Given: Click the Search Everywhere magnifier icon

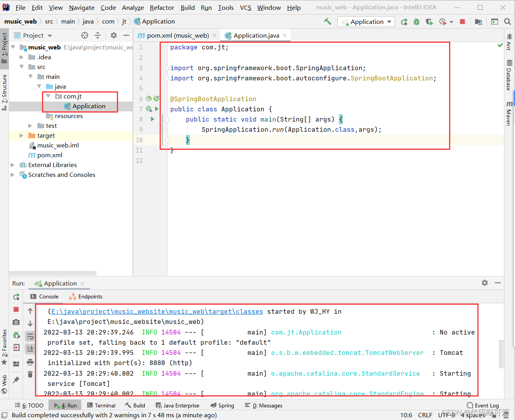Looking at the screenshot, I should point(507,22).
